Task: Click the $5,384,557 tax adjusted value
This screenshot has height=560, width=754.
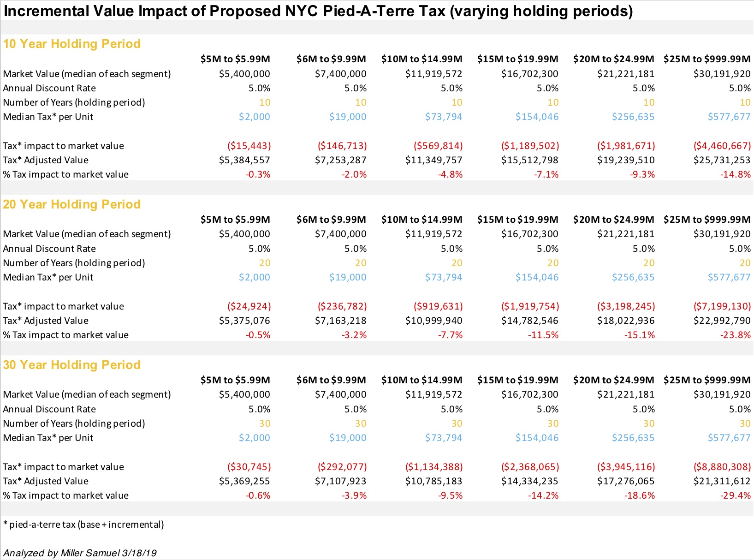Action: point(244,160)
